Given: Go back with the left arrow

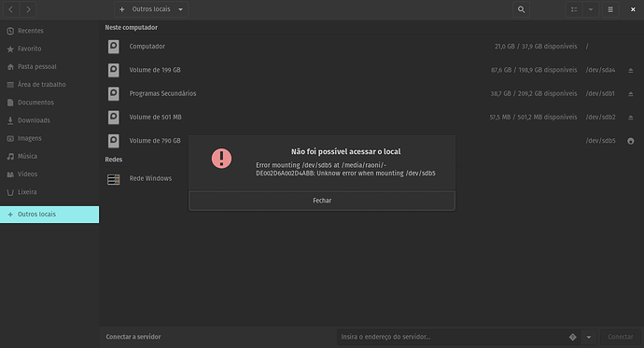Looking at the screenshot, I should [x=11, y=9].
